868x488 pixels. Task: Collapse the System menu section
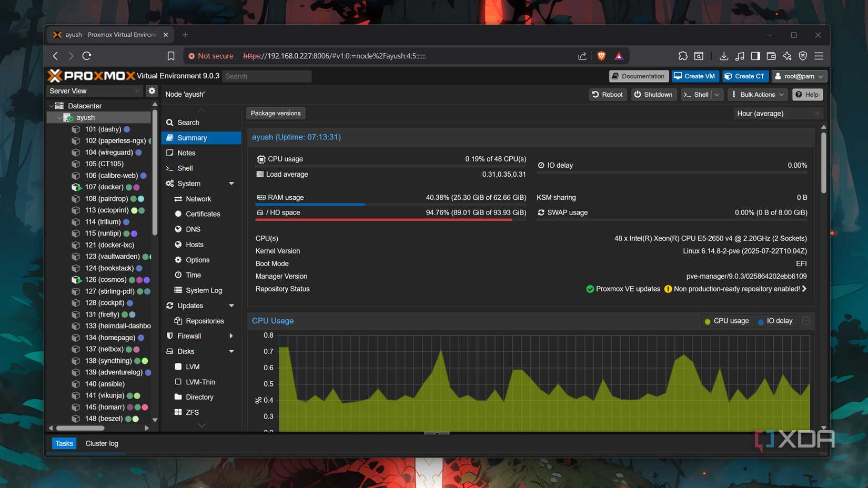231,184
